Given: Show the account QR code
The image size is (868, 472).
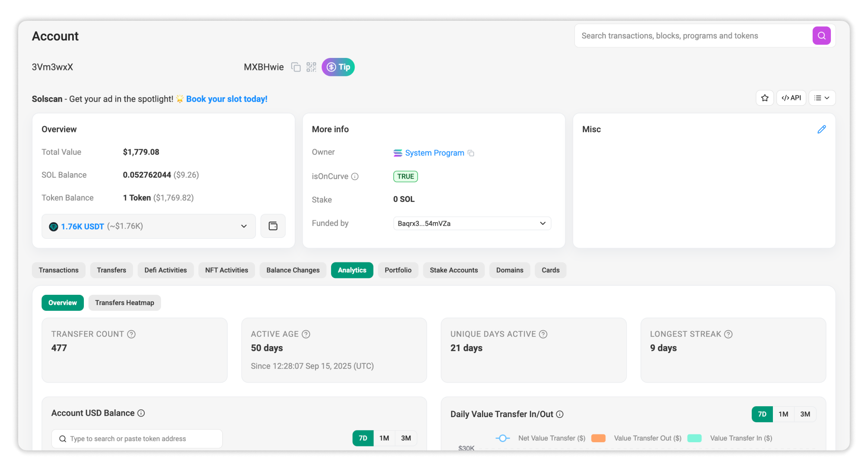Looking at the screenshot, I should coord(311,67).
